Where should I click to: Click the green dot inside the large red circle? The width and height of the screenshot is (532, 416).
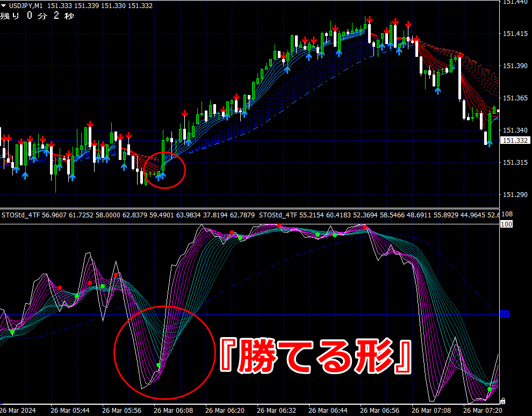[x=159, y=365]
